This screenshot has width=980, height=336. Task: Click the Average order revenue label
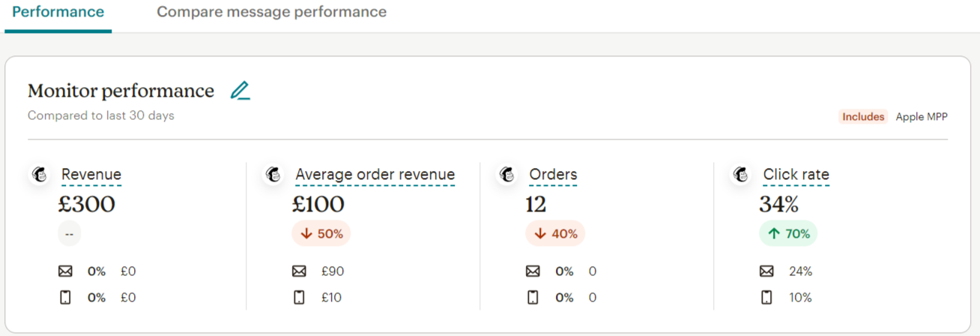point(375,175)
